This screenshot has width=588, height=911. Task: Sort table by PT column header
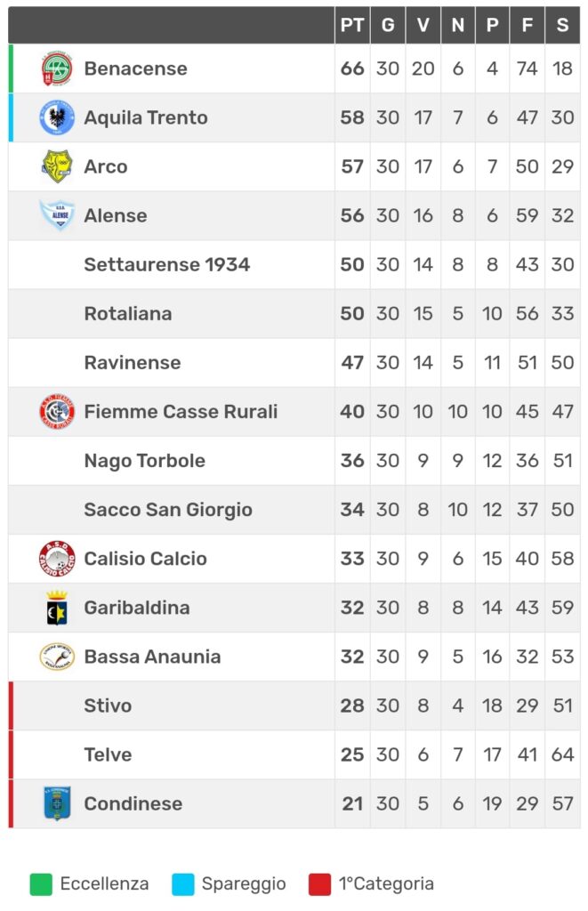352,25
